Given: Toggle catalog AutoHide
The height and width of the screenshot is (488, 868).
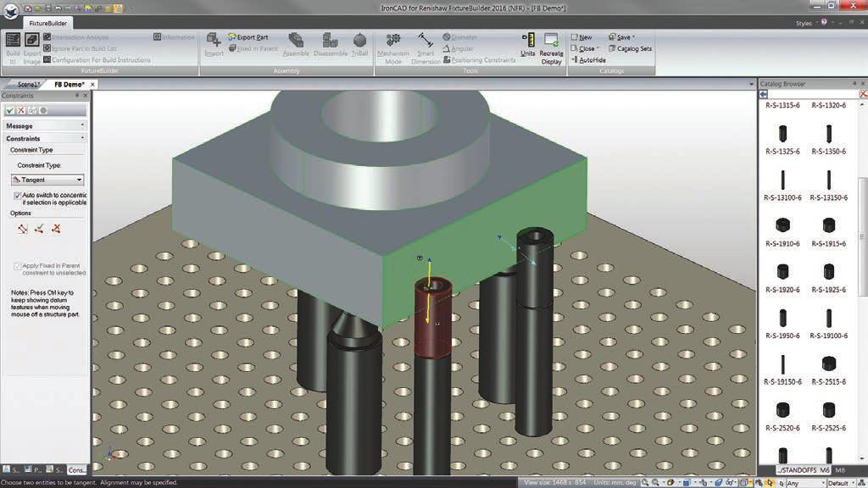Looking at the screenshot, I should (x=588, y=60).
